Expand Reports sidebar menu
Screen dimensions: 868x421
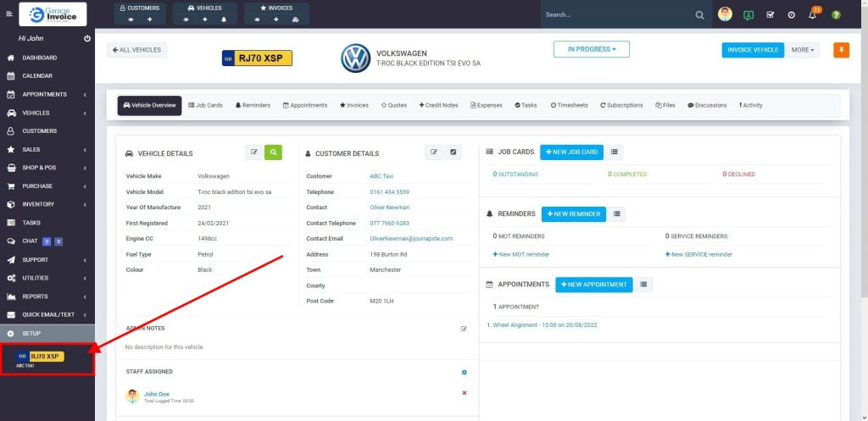(x=47, y=296)
